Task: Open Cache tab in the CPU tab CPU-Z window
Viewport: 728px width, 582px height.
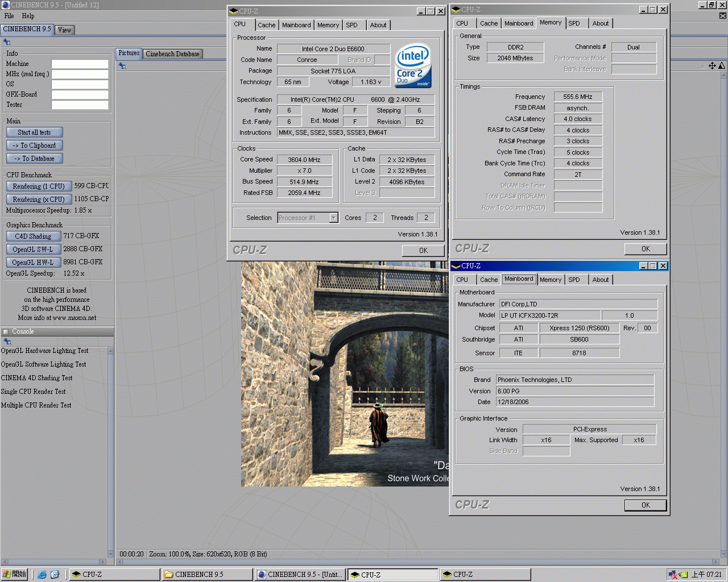Action: (x=266, y=25)
